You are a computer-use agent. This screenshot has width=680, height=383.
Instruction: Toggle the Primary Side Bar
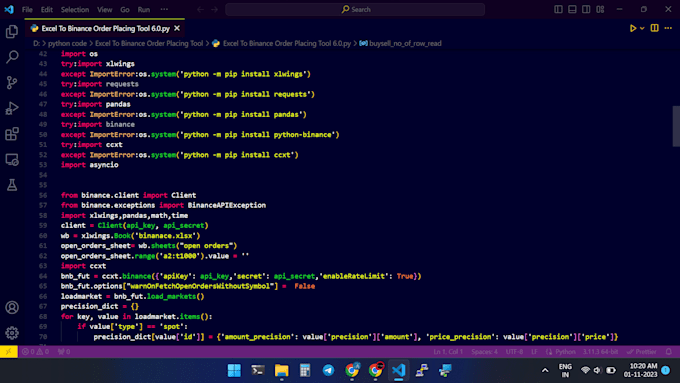tap(559, 9)
